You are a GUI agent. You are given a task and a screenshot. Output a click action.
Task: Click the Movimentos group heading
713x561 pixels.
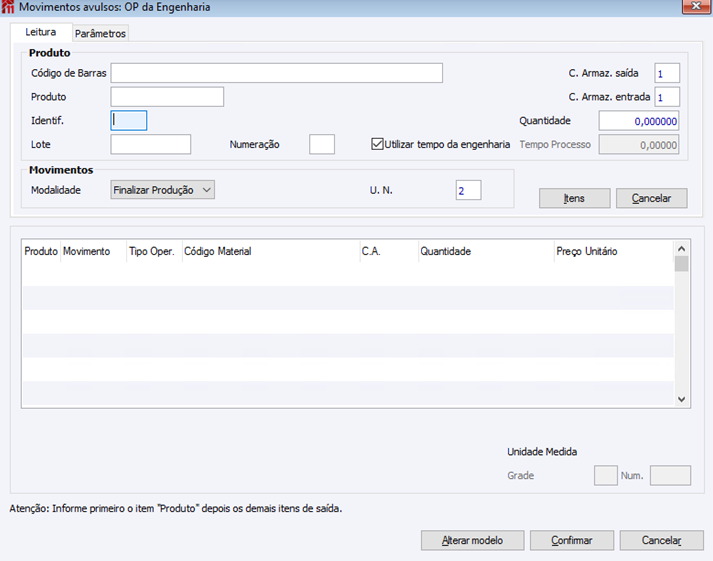(x=61, y=170)
